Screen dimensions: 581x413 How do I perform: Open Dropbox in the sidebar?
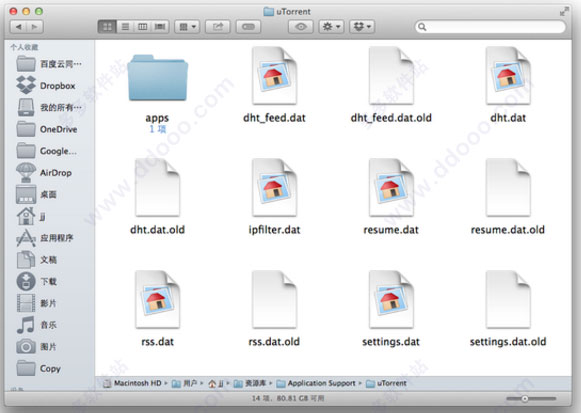pos(47,86)
